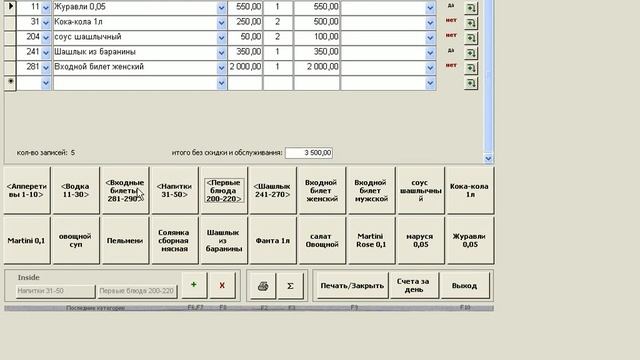Click the sum cell 100,00 of соус шашлычный
The image size is (640, 360).
click(317, 38)
